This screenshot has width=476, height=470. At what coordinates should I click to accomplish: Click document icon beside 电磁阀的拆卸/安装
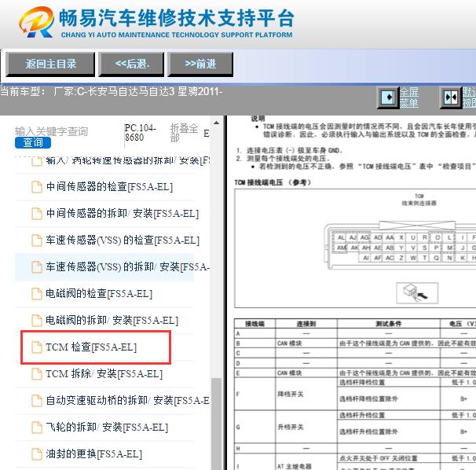pyautogui.click(x=37, y=321)
